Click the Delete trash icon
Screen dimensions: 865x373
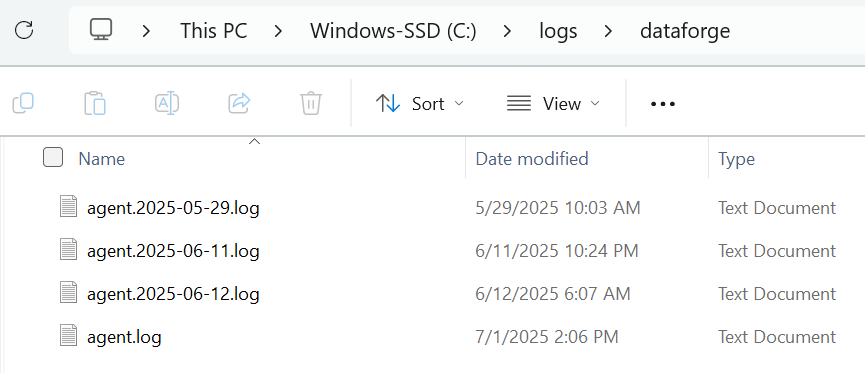click(311, 103)
